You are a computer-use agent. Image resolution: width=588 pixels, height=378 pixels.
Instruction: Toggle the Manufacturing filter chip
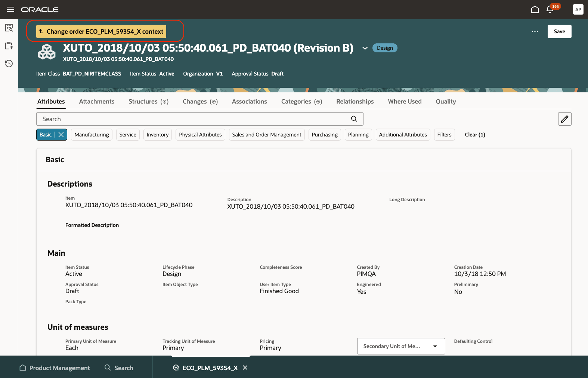click(92, 135)
